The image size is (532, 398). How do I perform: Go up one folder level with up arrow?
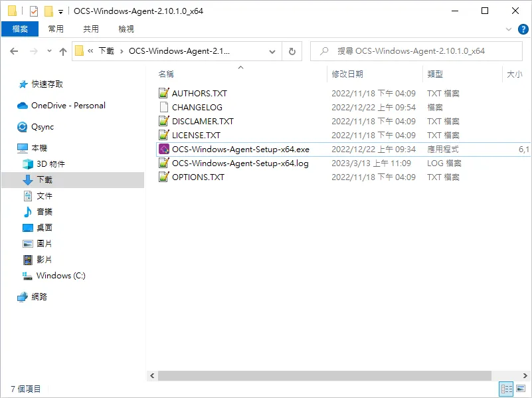[x=63, y=51]
